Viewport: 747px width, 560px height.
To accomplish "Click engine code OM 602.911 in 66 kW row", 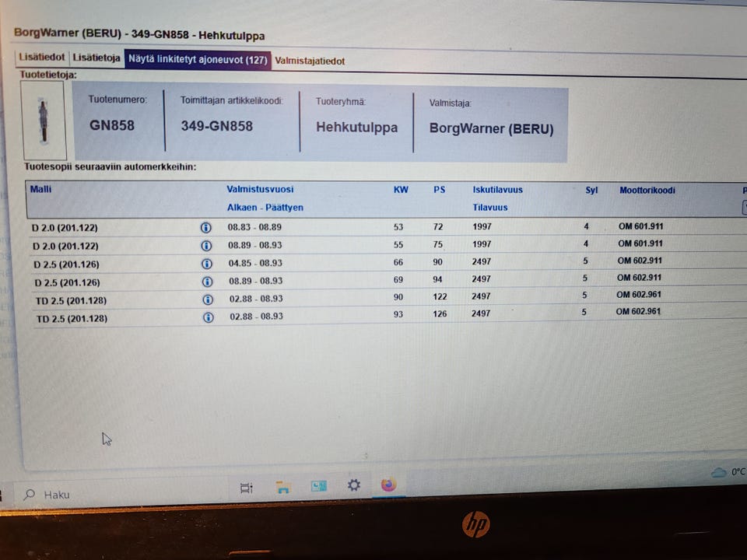I will click(640, 261).
